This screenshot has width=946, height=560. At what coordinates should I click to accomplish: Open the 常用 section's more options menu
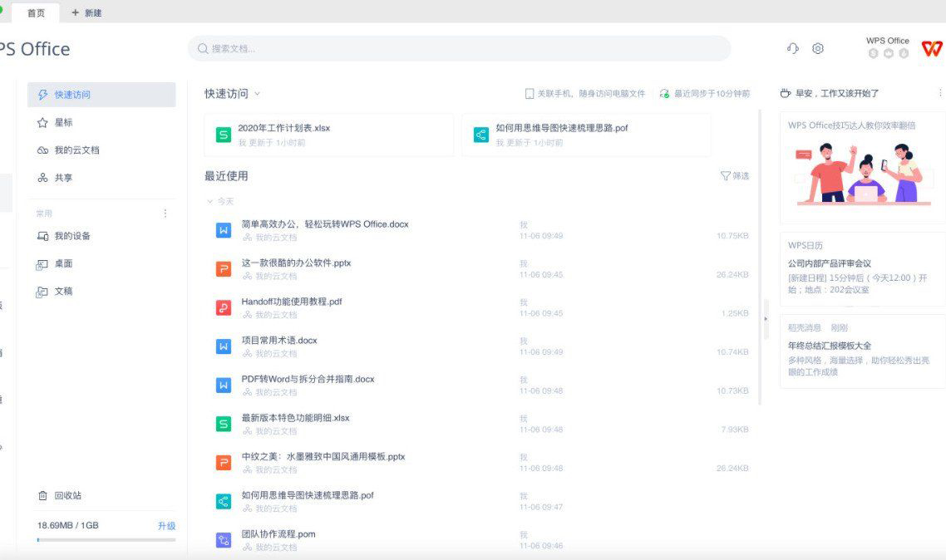coord(165,213)
